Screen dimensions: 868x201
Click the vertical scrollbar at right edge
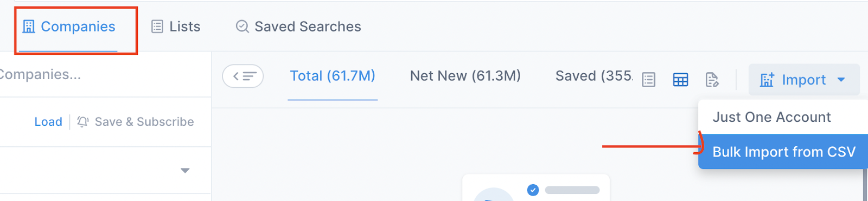pos(865,184)
